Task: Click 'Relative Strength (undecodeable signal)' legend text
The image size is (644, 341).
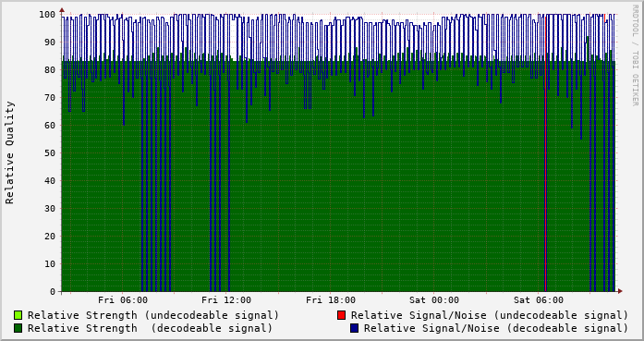Action: (153, 315)
